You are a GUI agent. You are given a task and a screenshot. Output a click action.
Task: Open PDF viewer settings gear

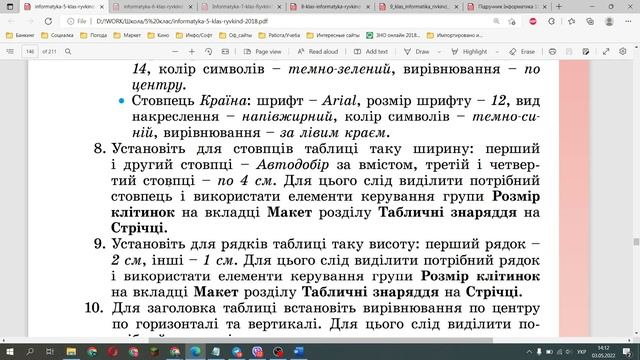click(x=622, y=52)
